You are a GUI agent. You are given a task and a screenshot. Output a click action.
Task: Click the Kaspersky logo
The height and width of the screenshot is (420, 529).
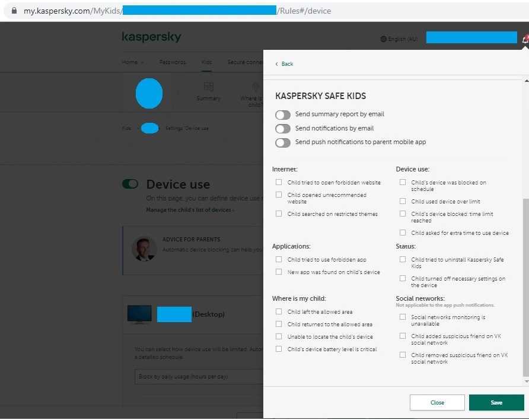151,37
